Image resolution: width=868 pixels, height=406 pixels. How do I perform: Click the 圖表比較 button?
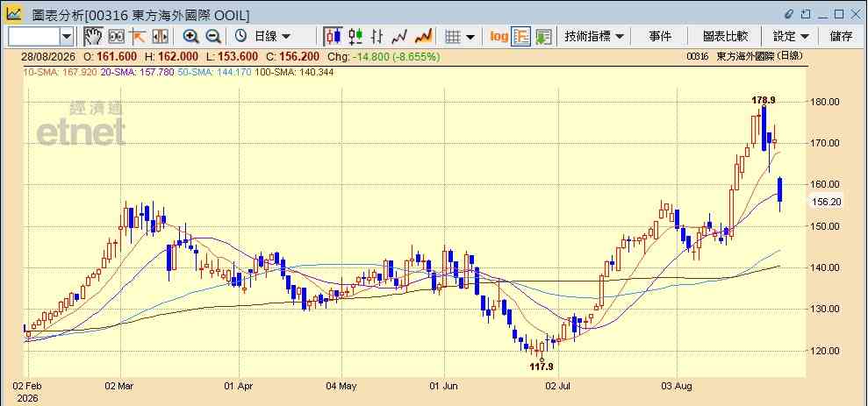click(x=725, y=37)
